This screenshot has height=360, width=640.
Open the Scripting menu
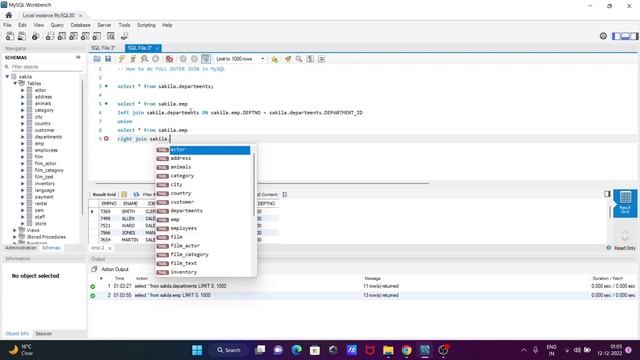[x=146, y=25]
